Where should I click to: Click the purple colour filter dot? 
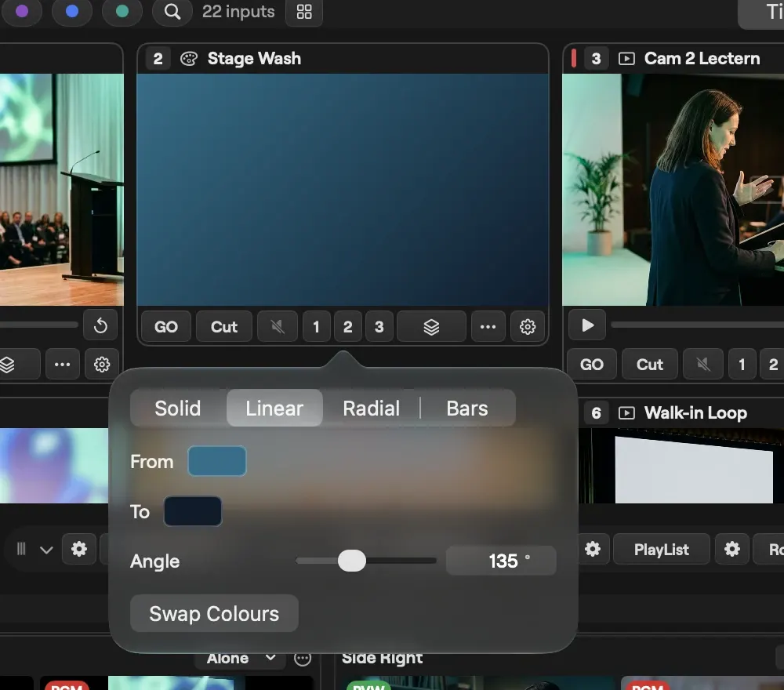pos(22,12)
